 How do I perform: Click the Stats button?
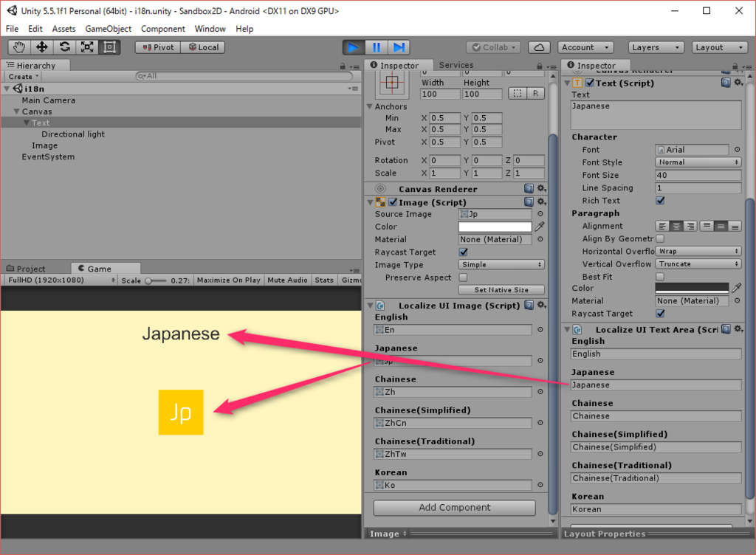pos(324,280)
